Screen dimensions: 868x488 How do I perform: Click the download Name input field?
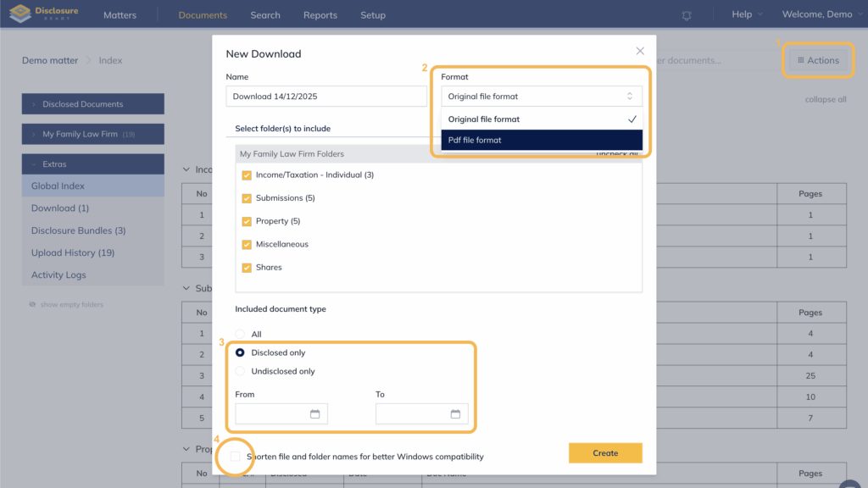pos(326,97)
